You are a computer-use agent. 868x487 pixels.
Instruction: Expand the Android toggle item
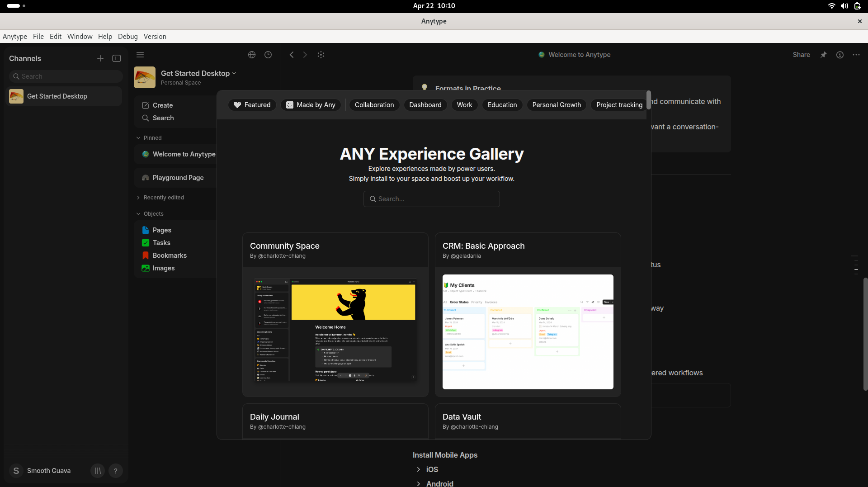[419, 483]
